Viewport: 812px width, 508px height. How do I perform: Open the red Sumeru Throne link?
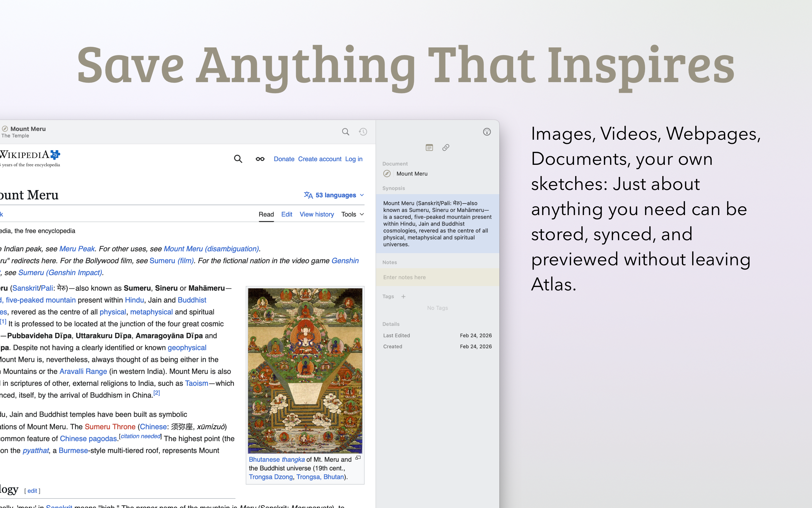point(110,427)
